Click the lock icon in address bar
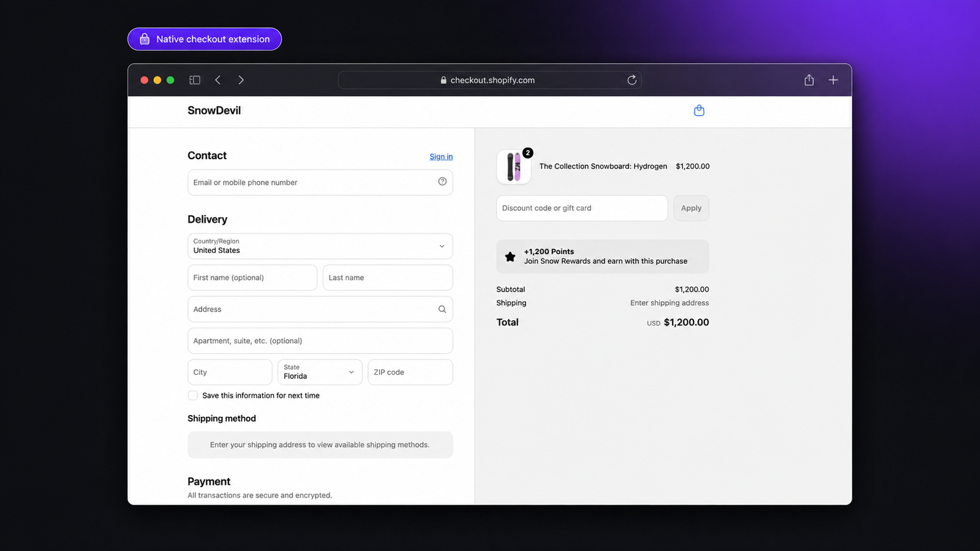This screenshot has width=980, height=551. [x=443, y=80]
